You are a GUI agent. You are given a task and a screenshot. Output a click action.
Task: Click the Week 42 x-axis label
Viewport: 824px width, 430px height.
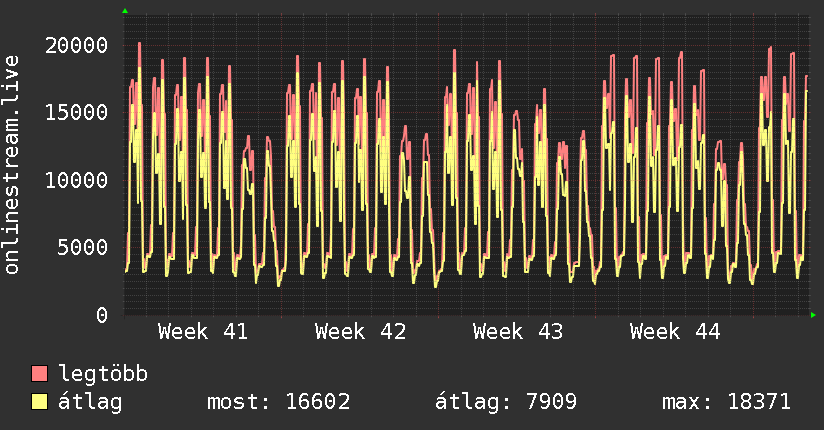tap(360, 332)
